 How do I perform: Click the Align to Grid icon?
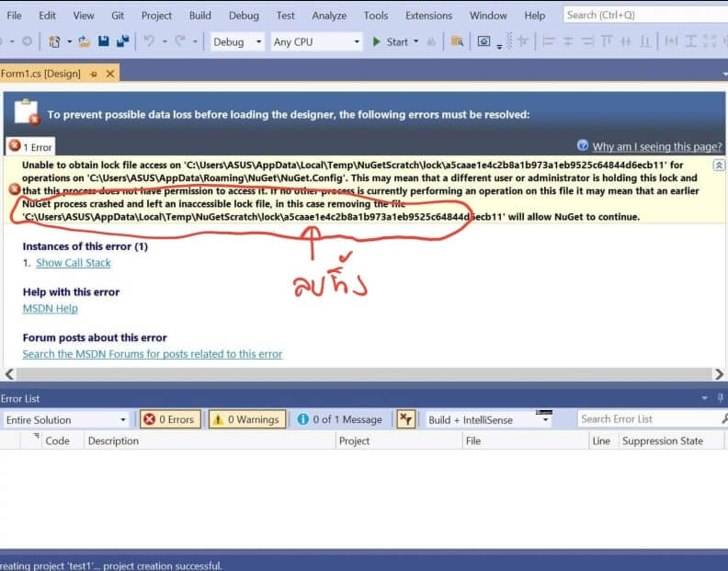coord(523,41)
